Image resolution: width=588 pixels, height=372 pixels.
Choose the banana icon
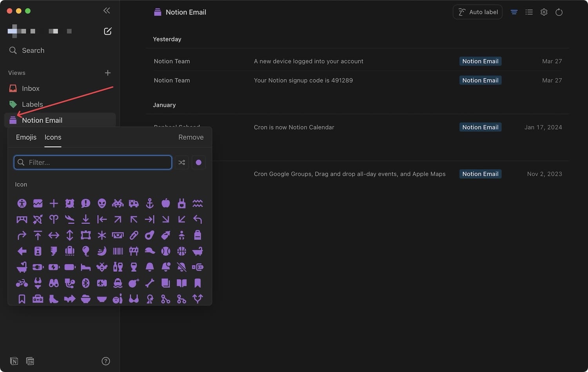[102, 251]
